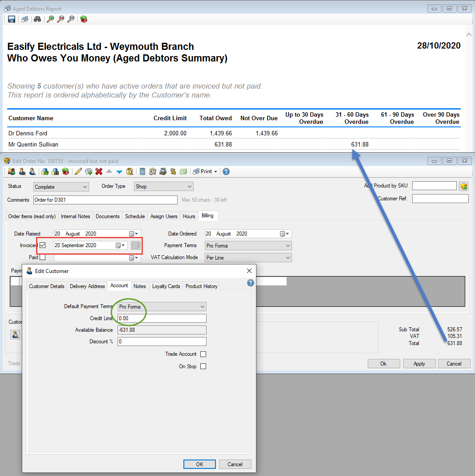Click the Apply button
The height and width of the screenshot is (476, 475).
(x=419, y=364)
